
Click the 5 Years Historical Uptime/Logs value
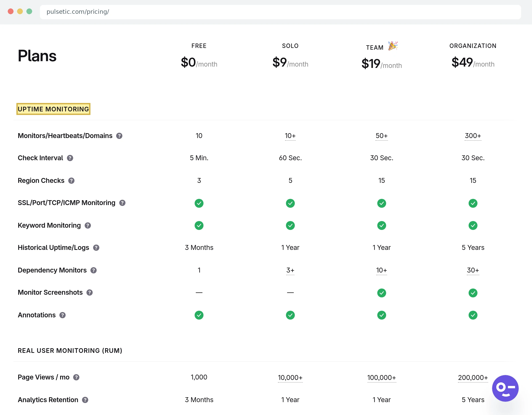click(473, 248)
